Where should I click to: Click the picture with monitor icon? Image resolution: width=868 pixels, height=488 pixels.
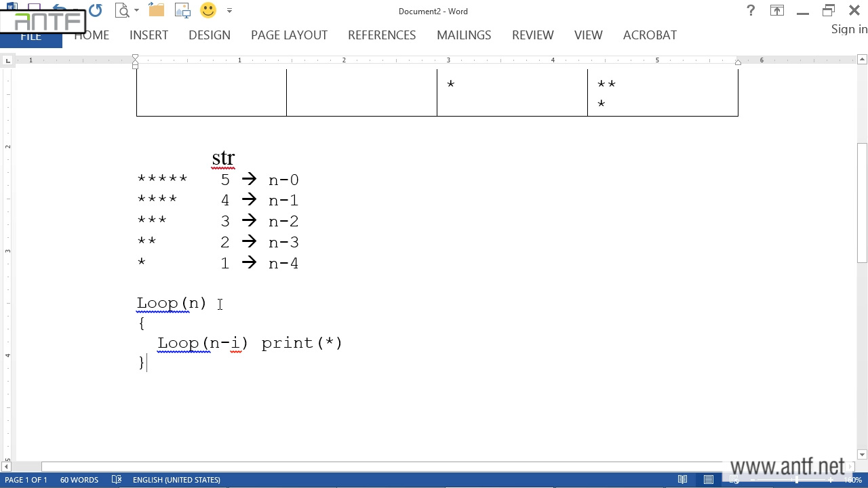pos(182,10)
